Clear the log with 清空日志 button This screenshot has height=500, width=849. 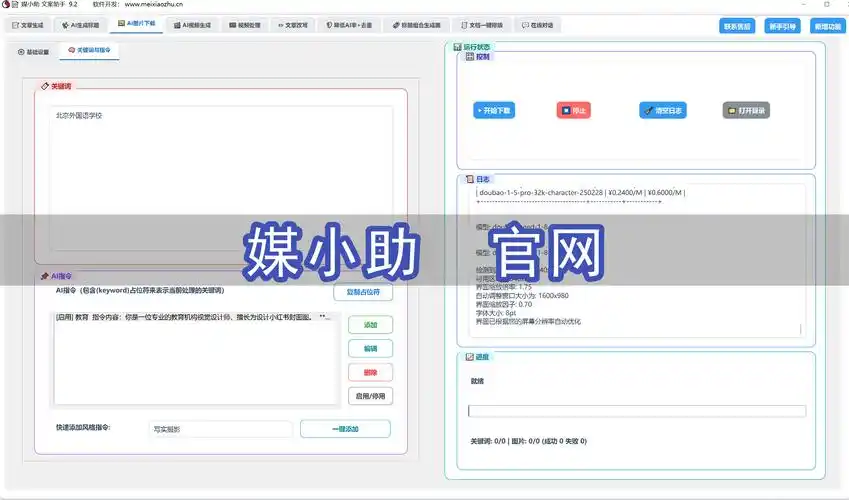point(663,111)
